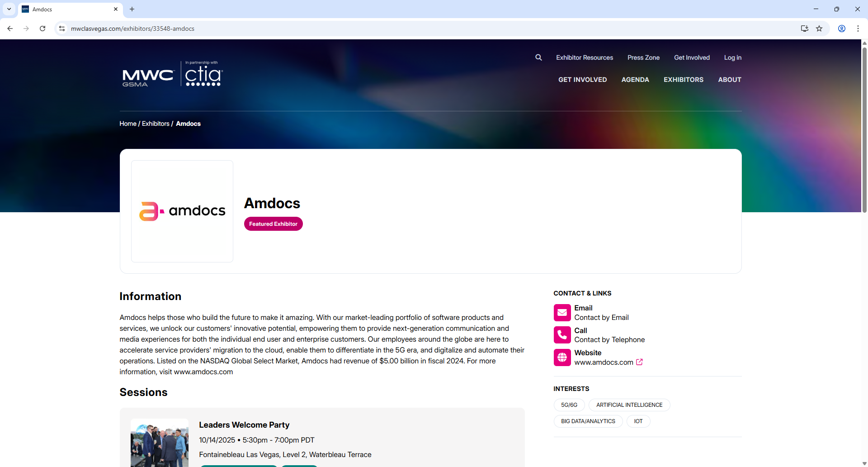Click the globe icon next to Website
Image resolution: width=868 pixels, height=467 pixels.
pos(562,357)
